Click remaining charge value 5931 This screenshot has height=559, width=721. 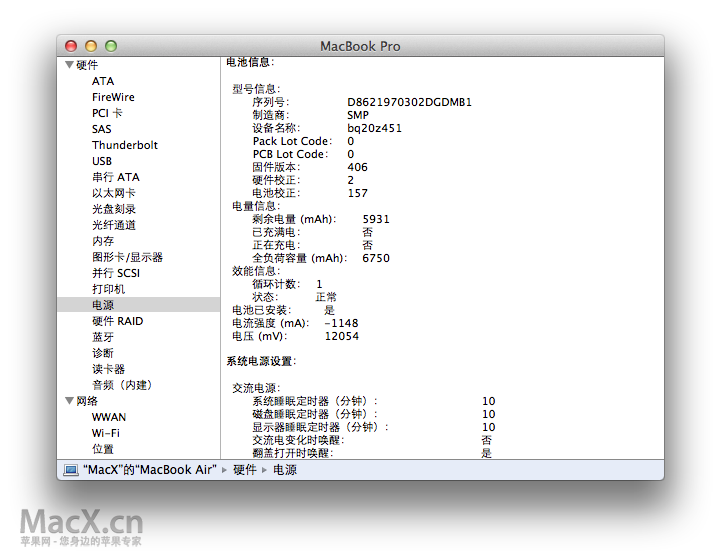(376, 219)
